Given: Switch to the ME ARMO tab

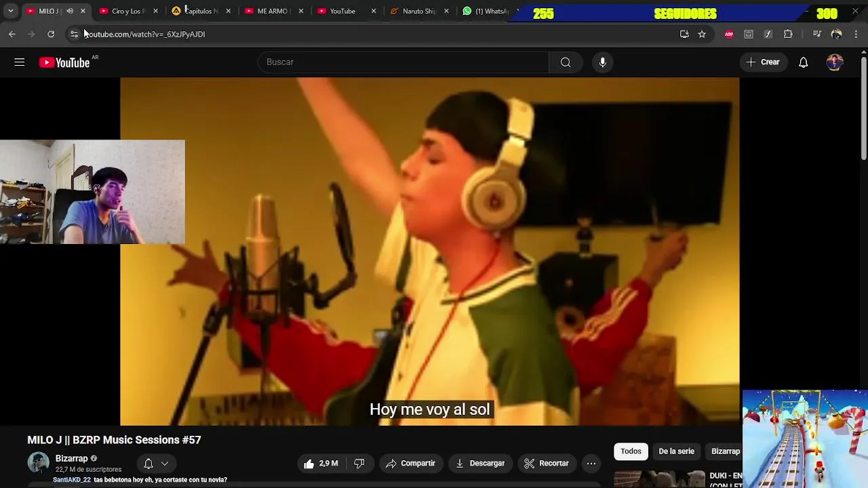Looking at the screenshot, I should coord(273,11).
